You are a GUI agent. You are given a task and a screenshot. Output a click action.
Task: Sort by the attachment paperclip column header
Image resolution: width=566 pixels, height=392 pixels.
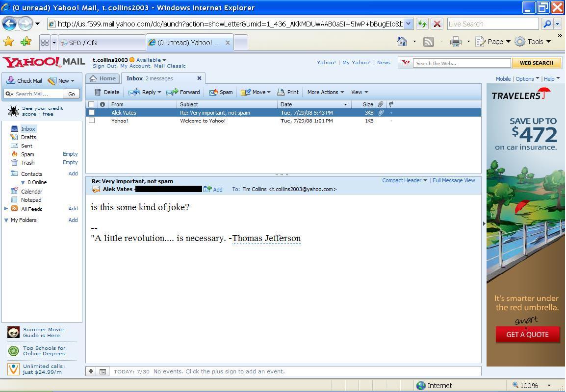pos(381,104)
